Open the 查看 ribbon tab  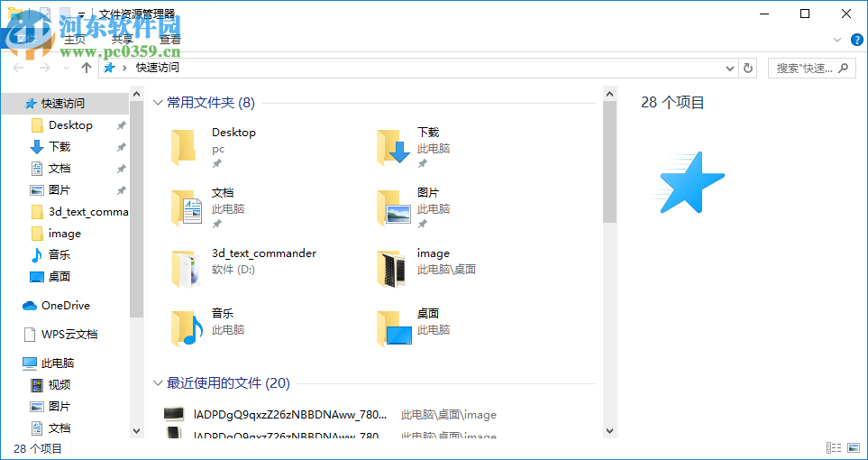[x=170, y=40]
